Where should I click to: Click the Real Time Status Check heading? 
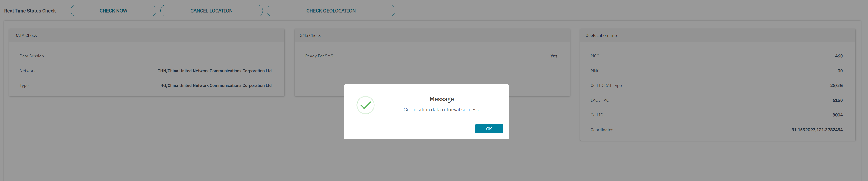coord(30,11)
